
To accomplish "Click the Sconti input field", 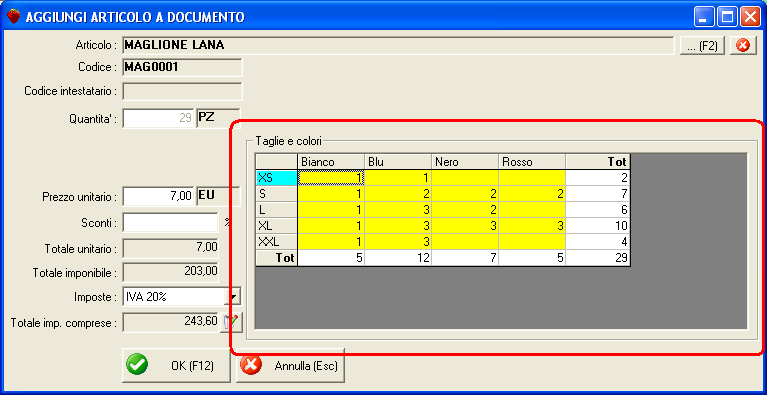I will [170, 222].
